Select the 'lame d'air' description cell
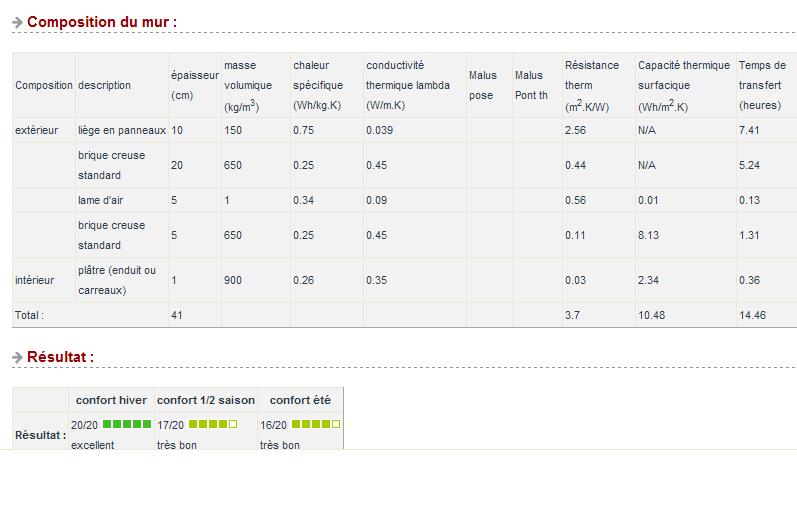This screenshot has height=512, width=797. [122, 200]
